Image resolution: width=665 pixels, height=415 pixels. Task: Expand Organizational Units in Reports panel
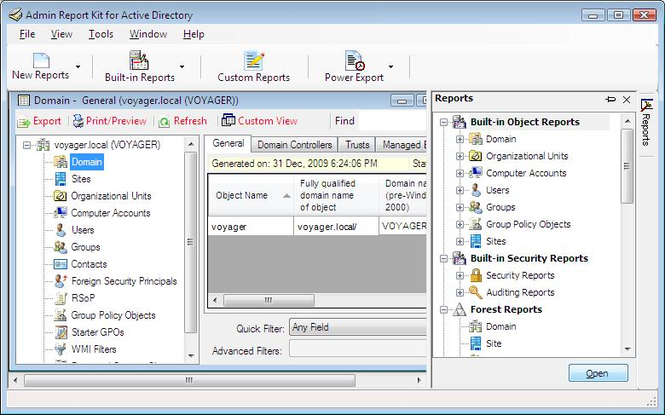click(x=460, y=156)
